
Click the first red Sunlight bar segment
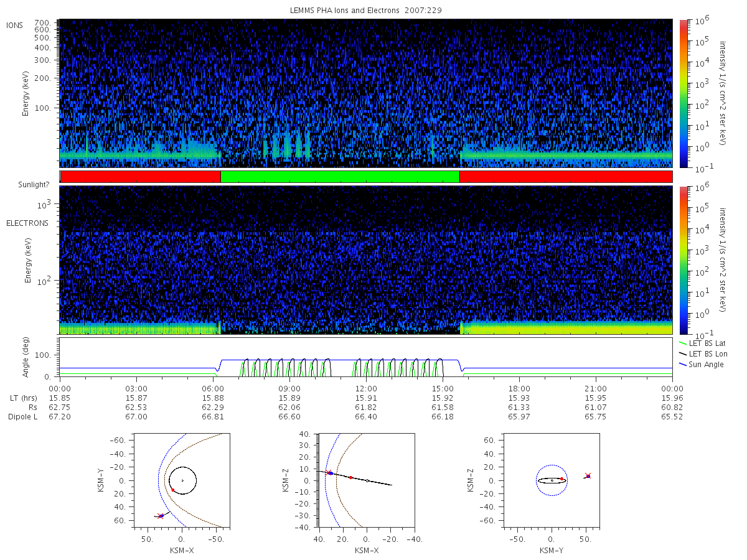[141, 177]
